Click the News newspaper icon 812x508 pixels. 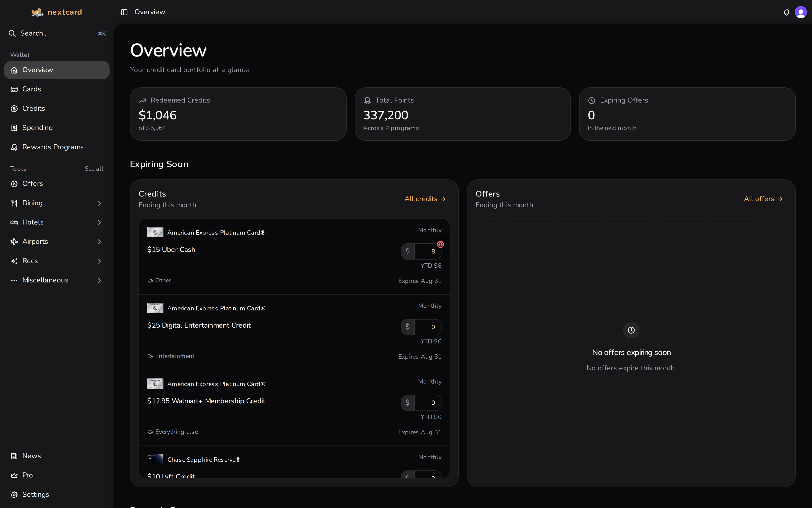click(x=14, y=456)
